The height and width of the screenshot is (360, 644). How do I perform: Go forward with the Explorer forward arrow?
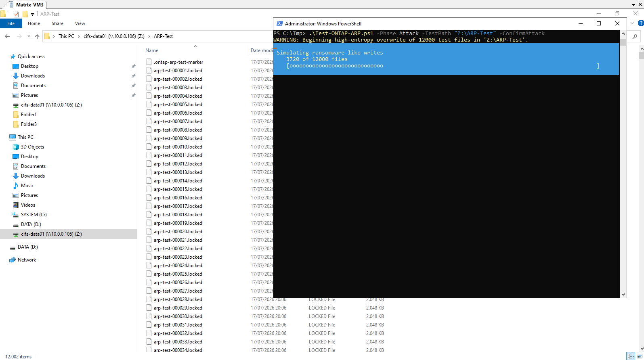coord(19,36)
